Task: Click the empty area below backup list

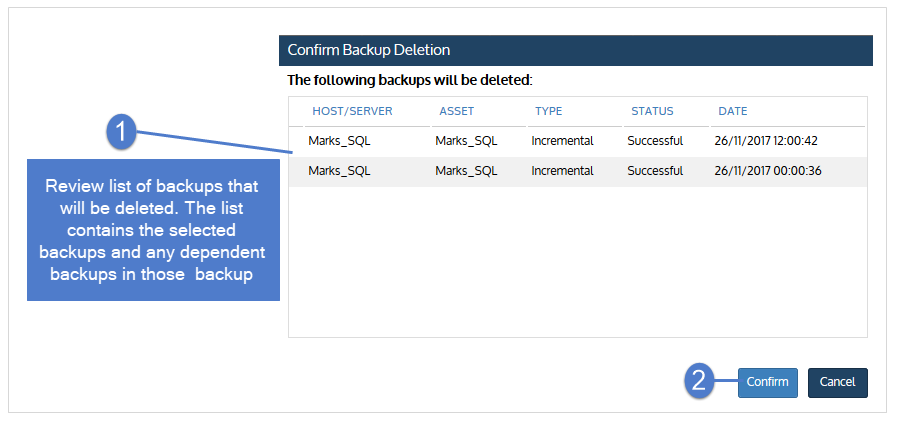Action: 578,261
